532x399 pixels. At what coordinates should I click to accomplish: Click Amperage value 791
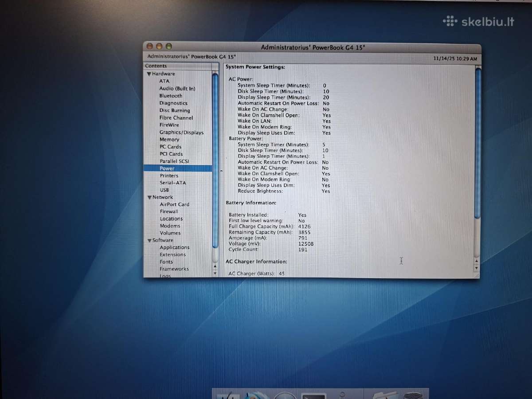click(303, 238)
